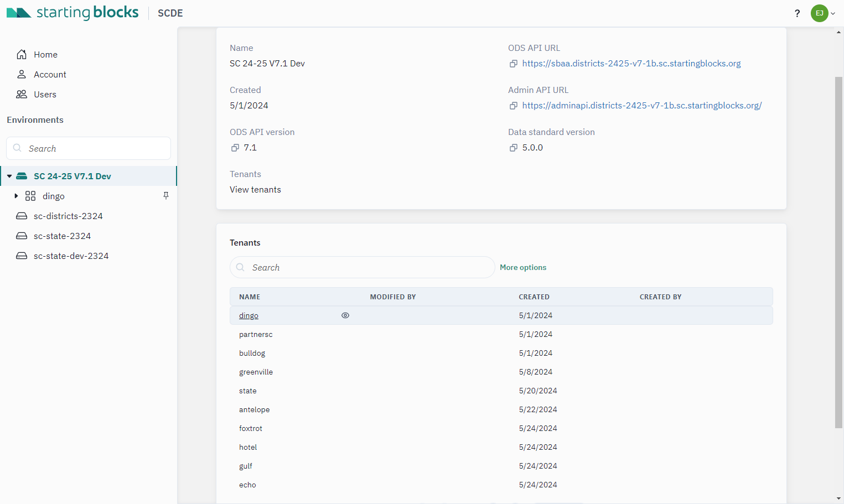Copy the data standard version 5.0.0 icon
The height and width of the screenshot is (504, 844).
(514, 148)
